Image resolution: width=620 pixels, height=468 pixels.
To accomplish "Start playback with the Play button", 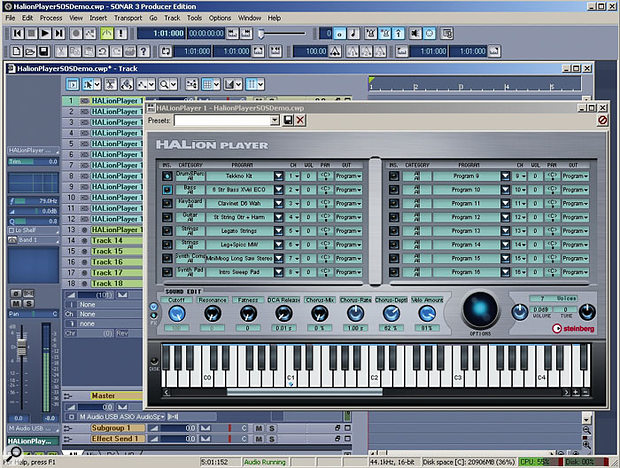I will click(45, 34).
